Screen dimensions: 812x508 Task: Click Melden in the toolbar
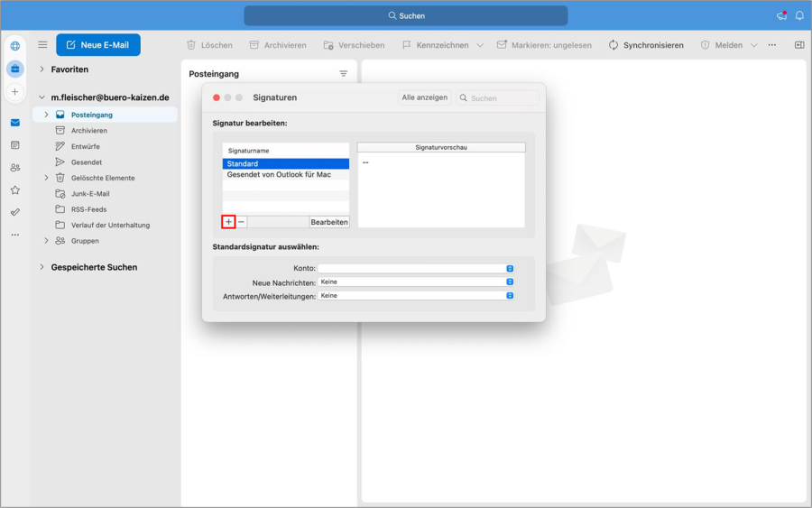[722, 45]
